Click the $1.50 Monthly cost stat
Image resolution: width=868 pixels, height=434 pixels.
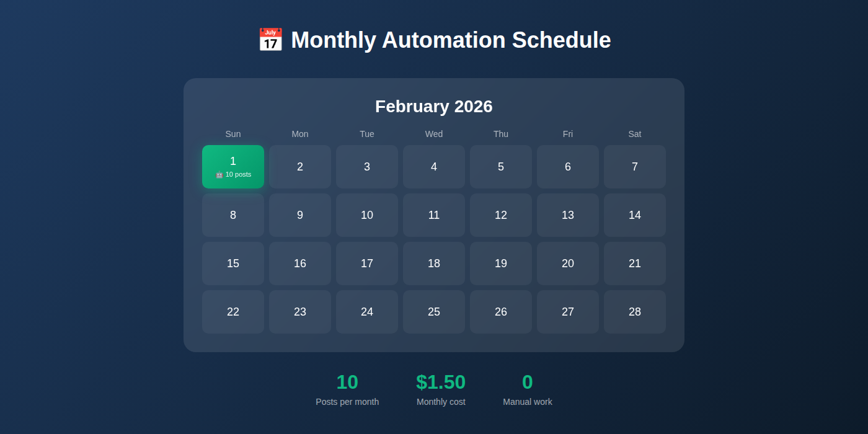[441, 383]
